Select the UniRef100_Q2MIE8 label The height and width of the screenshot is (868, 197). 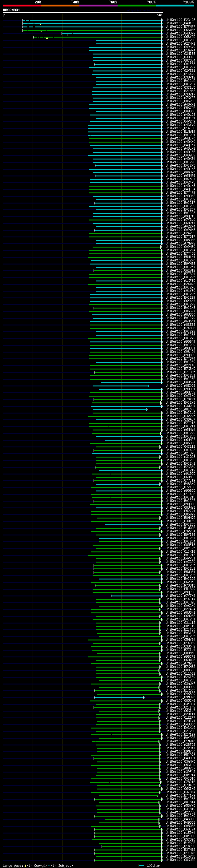(x=180, y=54)
